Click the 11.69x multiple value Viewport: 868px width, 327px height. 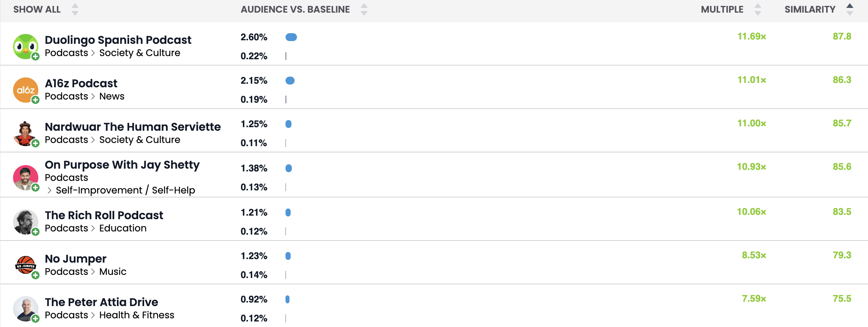point(752,36)
